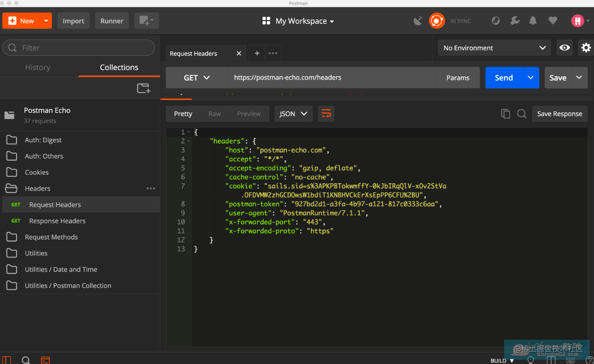Click the new collection folder icon
594x364 pixels.
tap(144, 88)
